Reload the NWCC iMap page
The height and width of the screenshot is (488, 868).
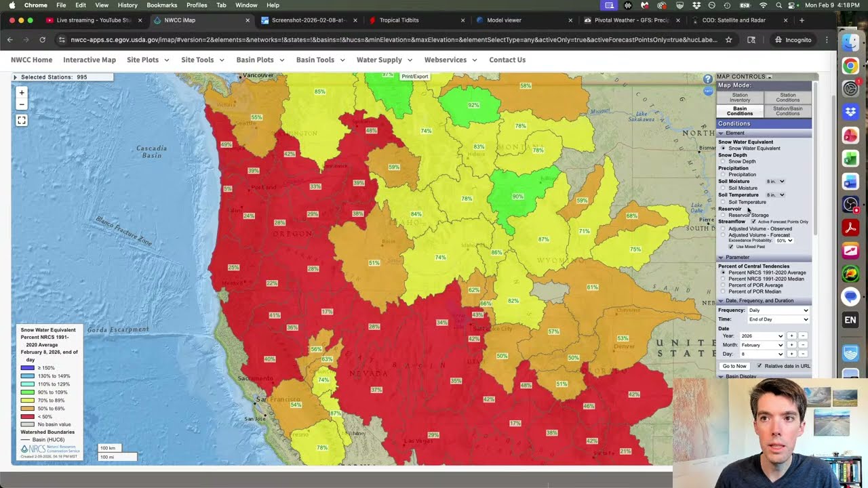click(42, 40)
